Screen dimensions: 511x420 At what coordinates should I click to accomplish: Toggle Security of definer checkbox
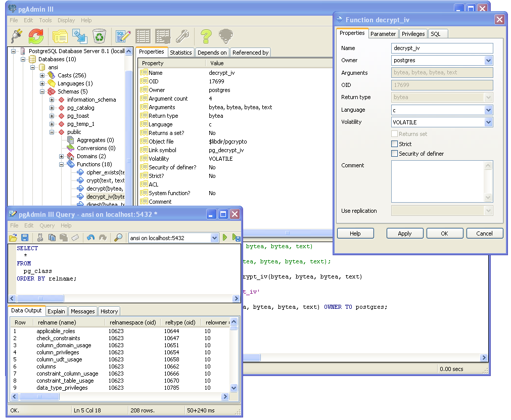click(x=394, y=154)
